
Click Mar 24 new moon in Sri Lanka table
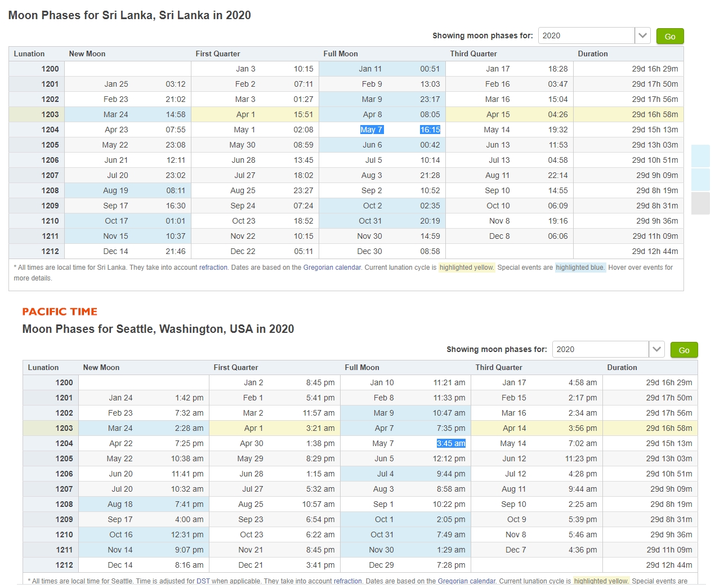point(115,114)
